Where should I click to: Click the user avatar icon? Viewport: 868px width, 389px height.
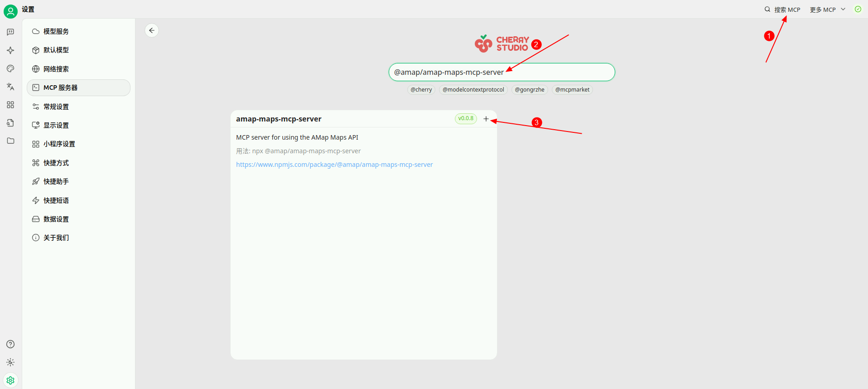tap(10, 11)
